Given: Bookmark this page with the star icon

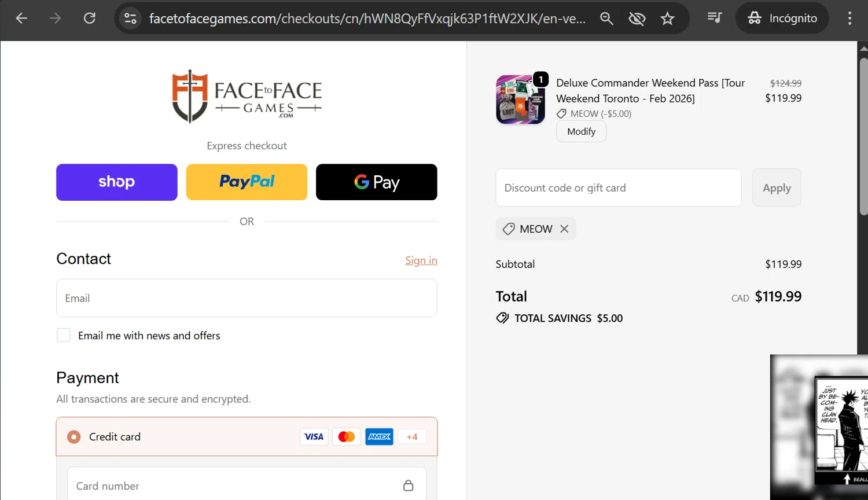Looking at the screenshot, I should pyautogui.click(x=668, y=19).
